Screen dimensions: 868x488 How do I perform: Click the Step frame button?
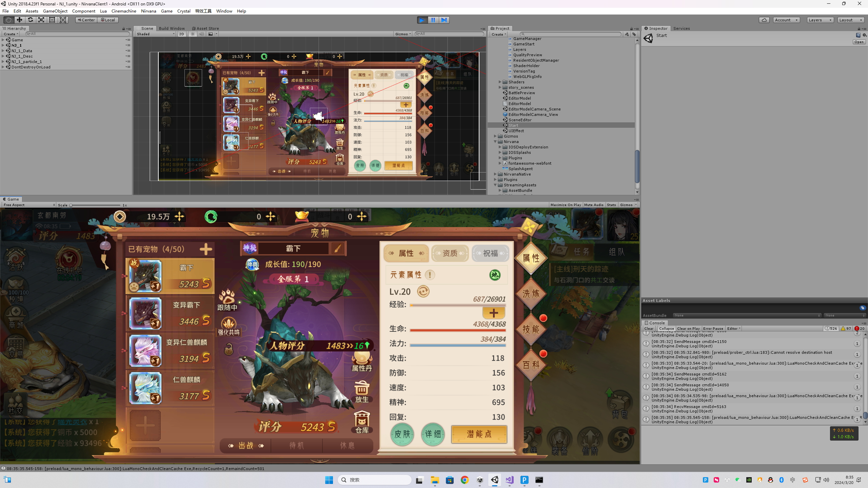point(444,20)
